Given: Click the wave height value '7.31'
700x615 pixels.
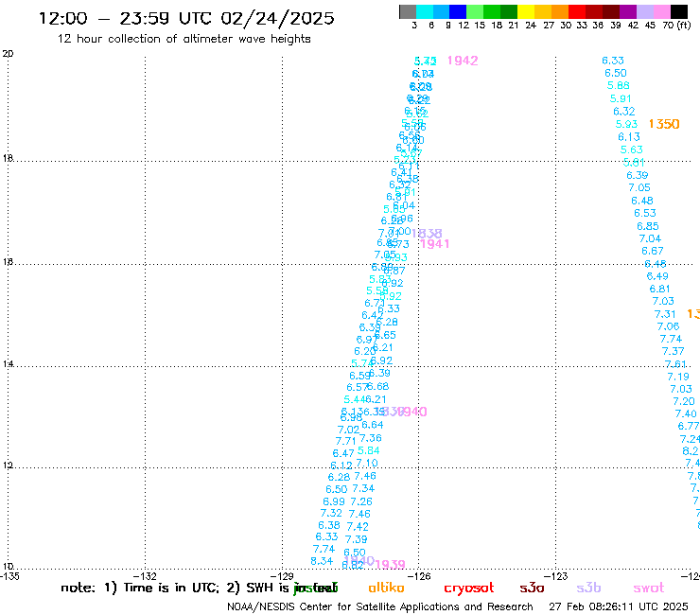Looking at the screenshot, I should pos(665,314).
